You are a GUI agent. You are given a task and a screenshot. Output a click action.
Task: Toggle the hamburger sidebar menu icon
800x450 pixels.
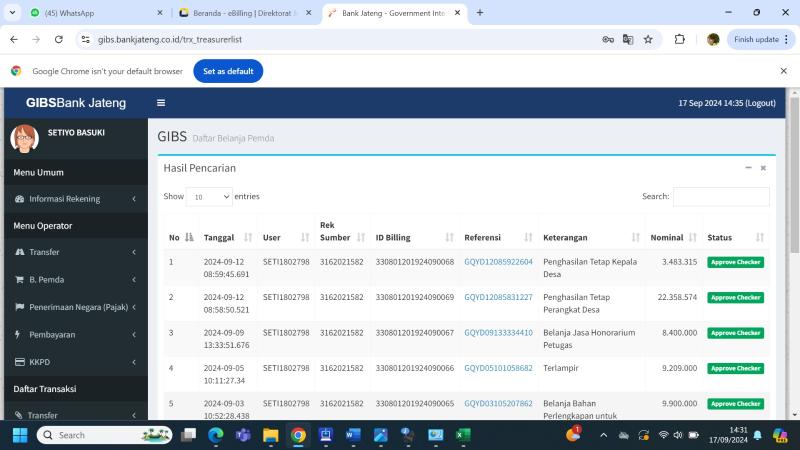[x=161, y=103]
